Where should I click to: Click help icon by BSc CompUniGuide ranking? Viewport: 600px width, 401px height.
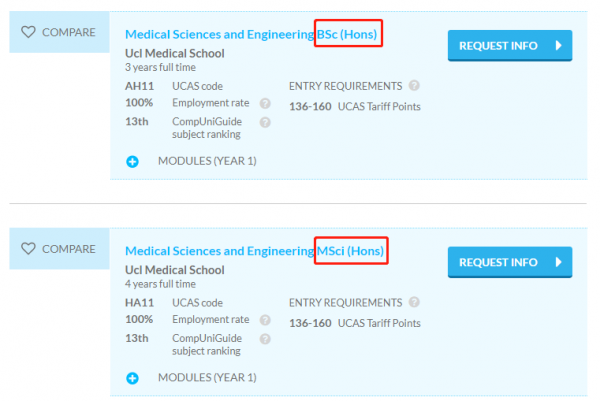click(265, 122)
